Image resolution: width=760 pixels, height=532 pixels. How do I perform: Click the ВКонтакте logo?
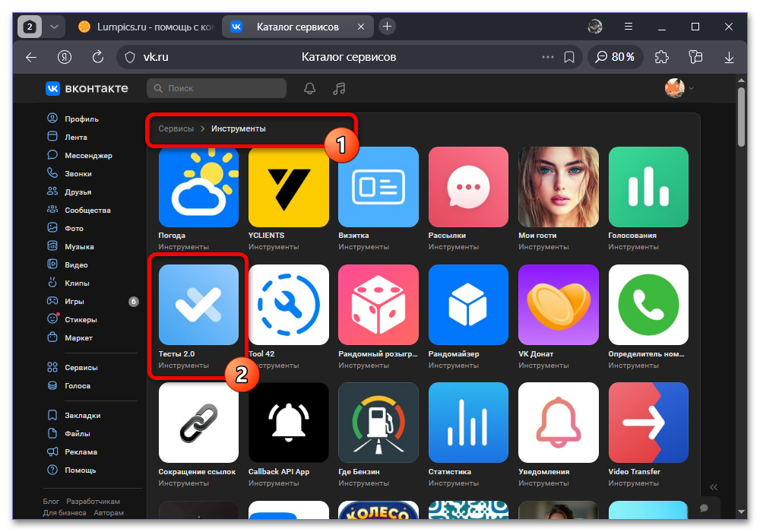point(87,88)
